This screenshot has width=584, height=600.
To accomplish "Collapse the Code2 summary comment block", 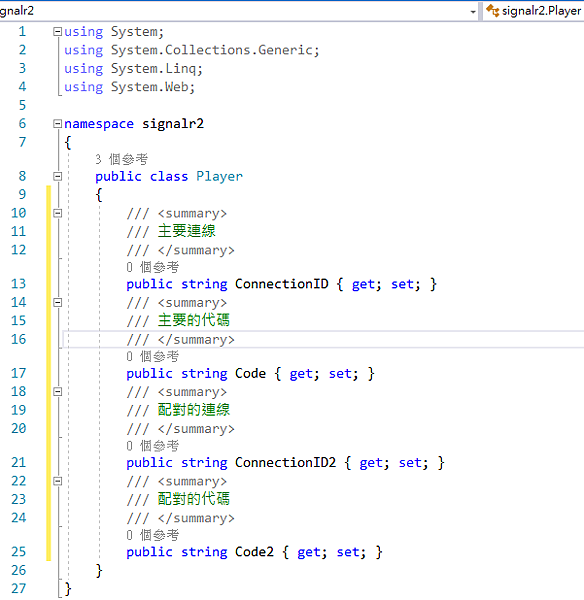I will click(57, 481).
